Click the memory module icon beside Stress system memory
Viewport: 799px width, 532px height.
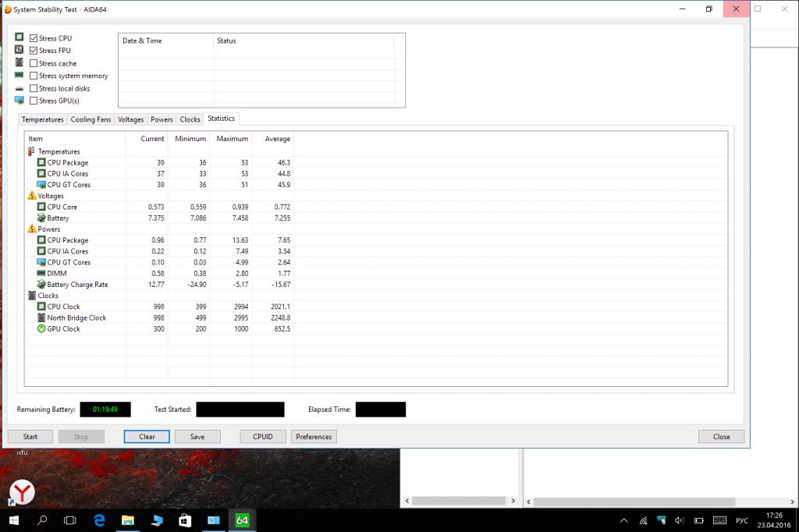tap(20, 75)
